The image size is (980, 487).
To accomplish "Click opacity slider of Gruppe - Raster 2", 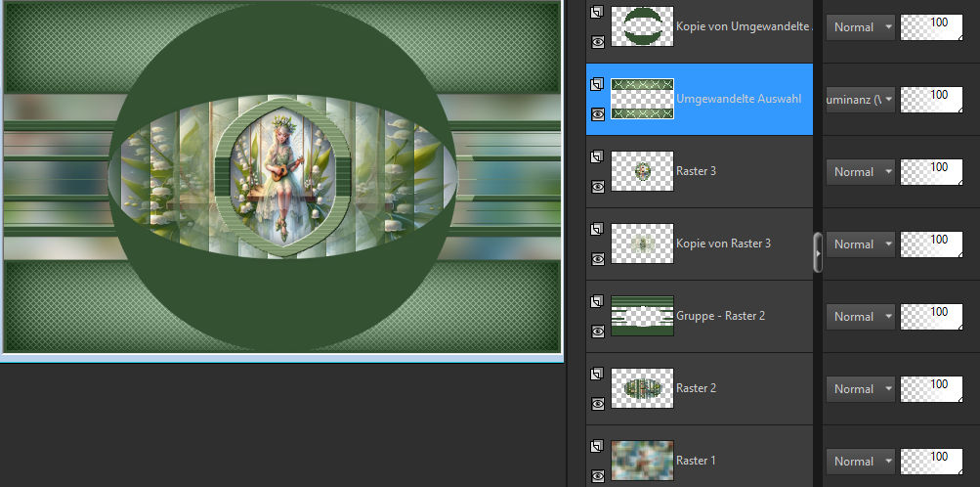I will (x=931, y=317).
